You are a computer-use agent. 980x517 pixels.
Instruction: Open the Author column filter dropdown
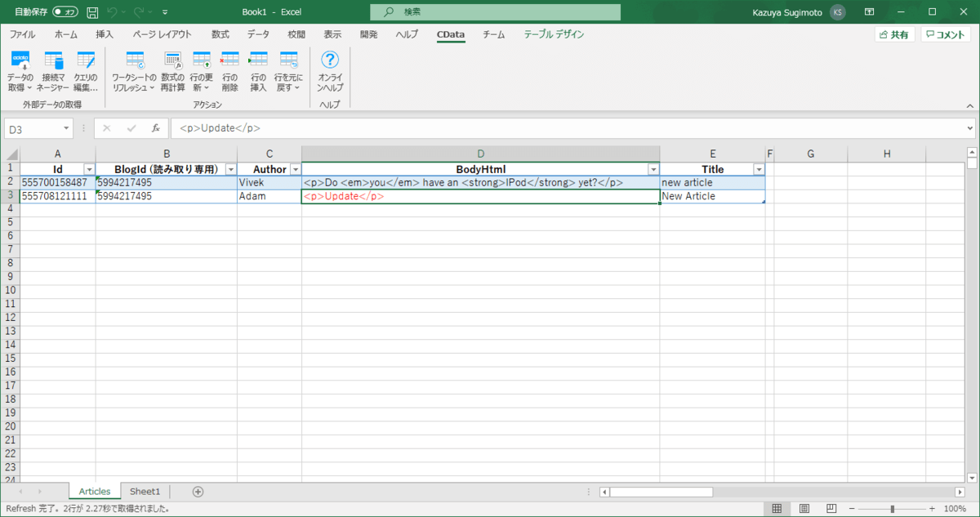tap(295, 169)
